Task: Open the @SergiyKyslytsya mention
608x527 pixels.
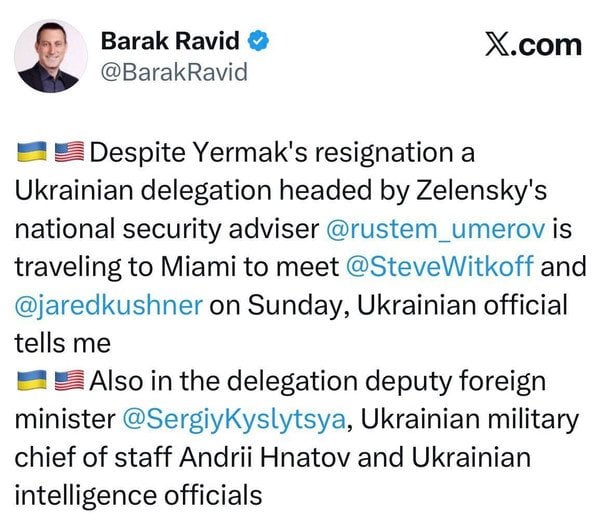Action: pyautogui.click(x=234, y=418)
